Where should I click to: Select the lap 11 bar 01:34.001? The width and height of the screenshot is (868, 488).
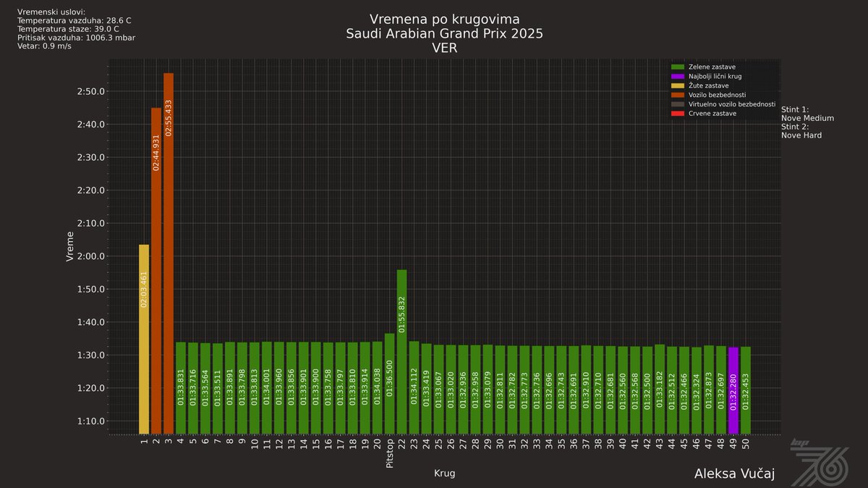[x=267, y=388]
